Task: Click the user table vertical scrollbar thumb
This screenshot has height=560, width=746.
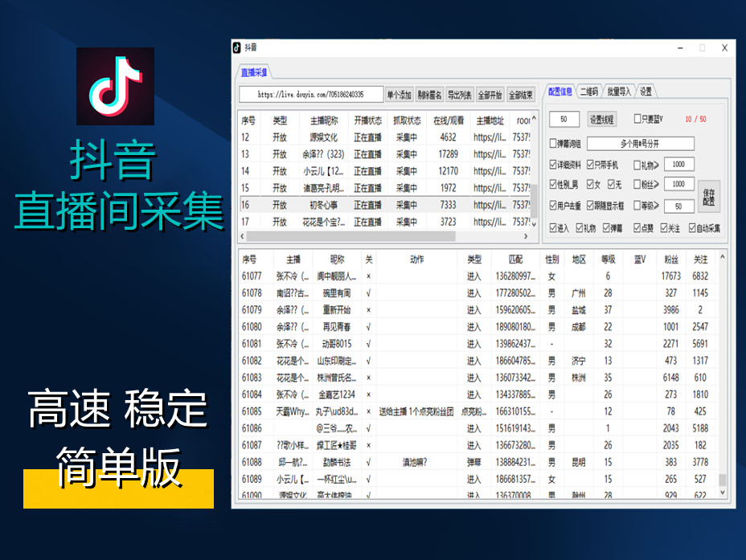Action: point(722,480)
